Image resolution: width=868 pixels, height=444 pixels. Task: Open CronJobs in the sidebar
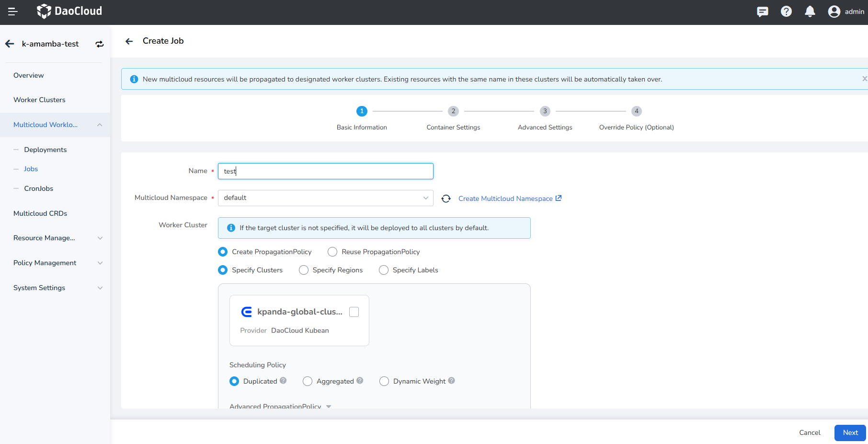coord(38,188)
